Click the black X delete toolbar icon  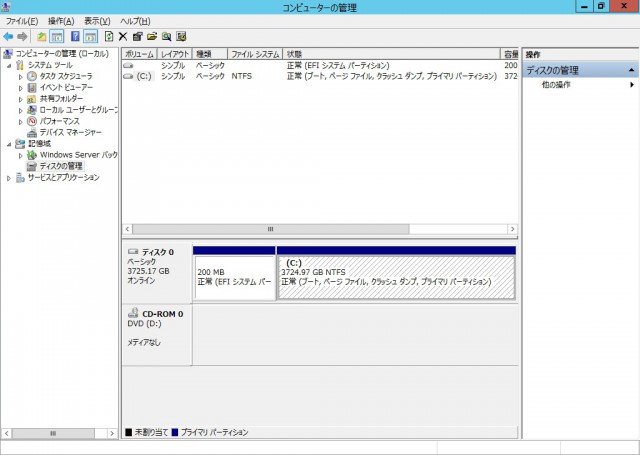tap(123, 36)
